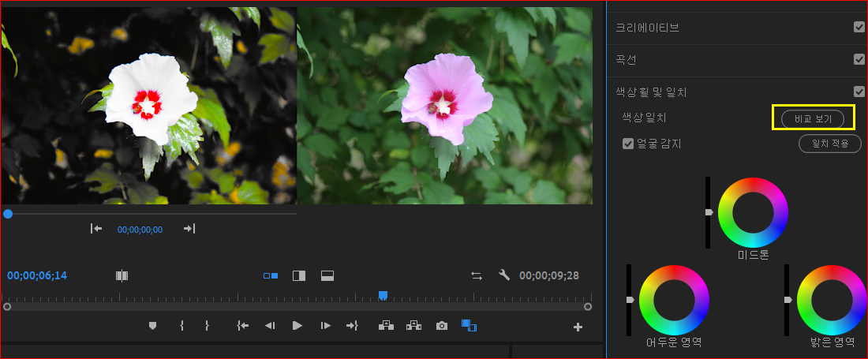Go to previous edit in reference frame
Viewport: 868px width, 359px height.
coord(96,229)
